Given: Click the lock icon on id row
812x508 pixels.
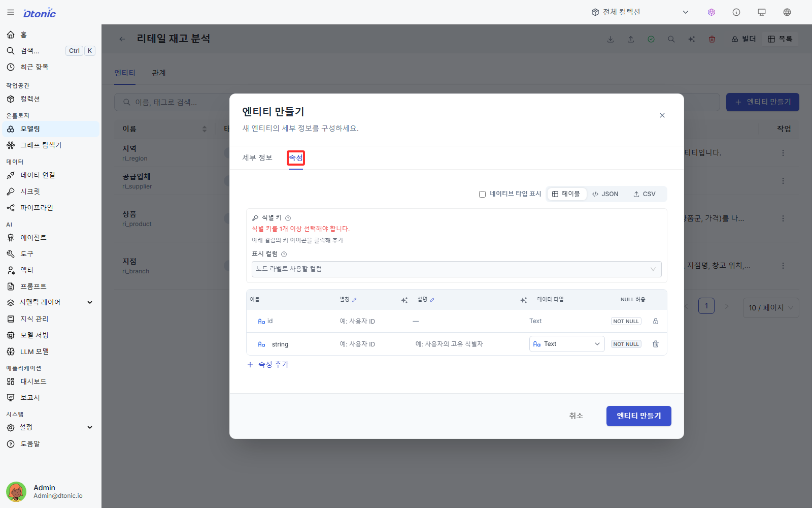Looking at the screenshot, I should coord(656,321).
